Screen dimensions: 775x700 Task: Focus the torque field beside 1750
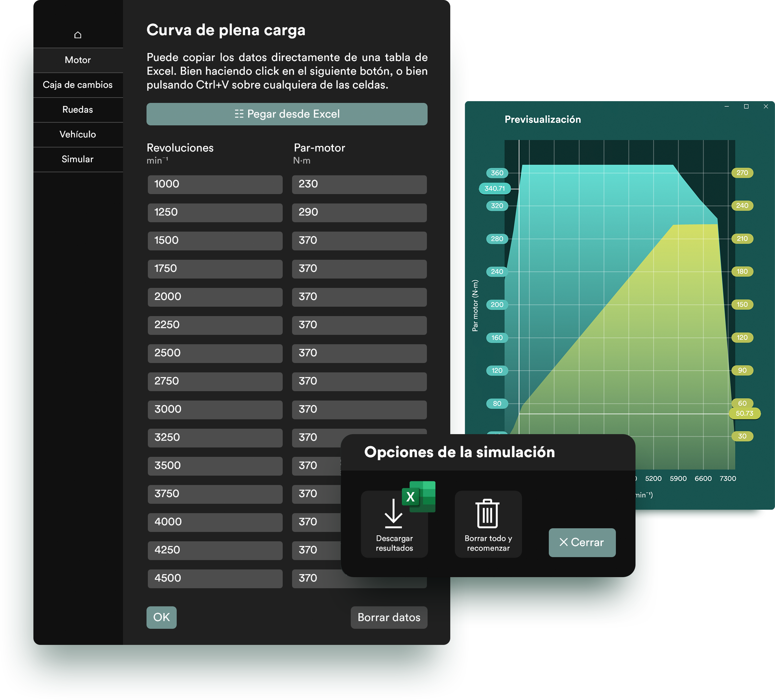click(359, 269)
